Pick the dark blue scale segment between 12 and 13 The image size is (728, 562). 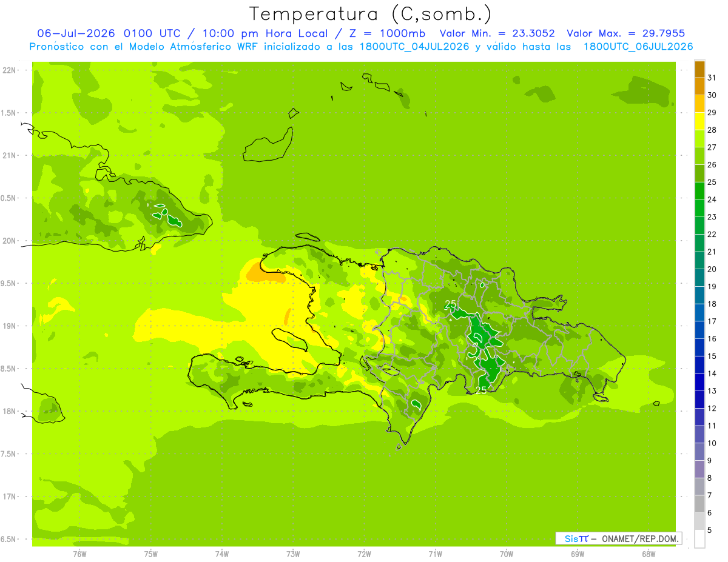pyautogui.click(x=699, y=400)
